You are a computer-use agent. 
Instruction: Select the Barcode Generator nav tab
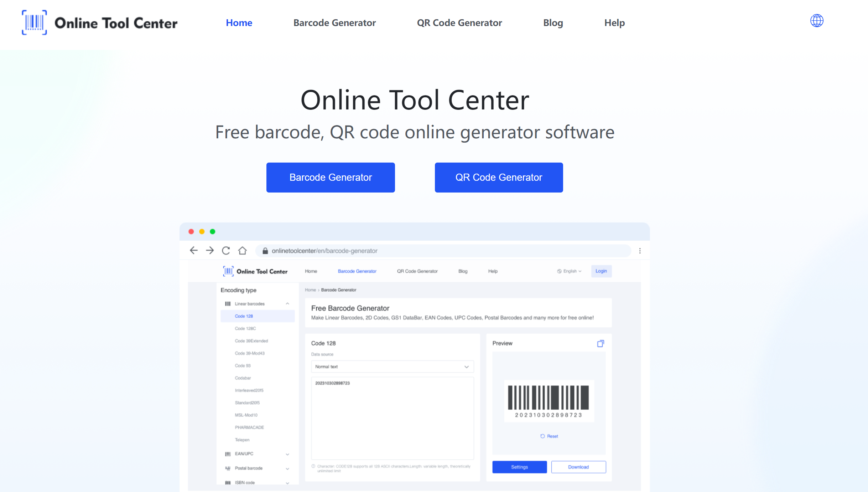coord(335,23)
